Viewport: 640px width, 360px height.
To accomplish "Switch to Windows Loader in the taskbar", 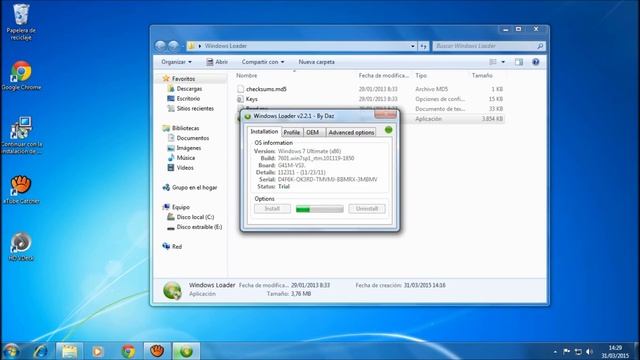I will click(x=186, y=351).
